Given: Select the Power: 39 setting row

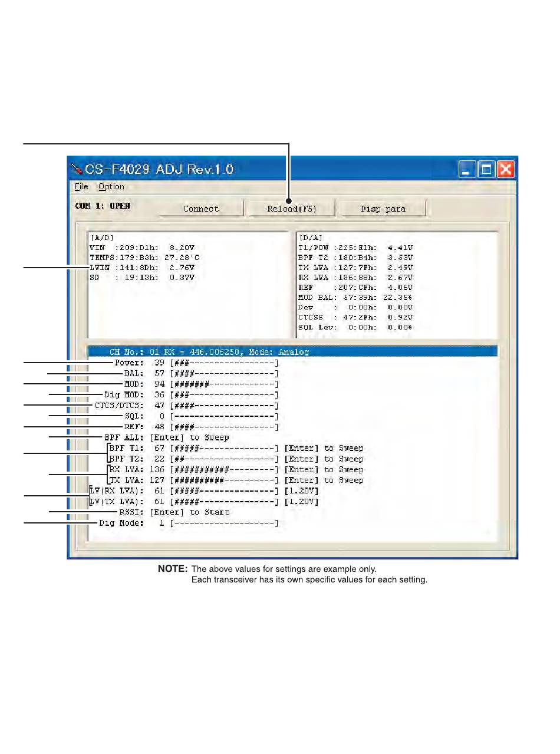Looking at the screenshot, I should click(x=196, y=363).
